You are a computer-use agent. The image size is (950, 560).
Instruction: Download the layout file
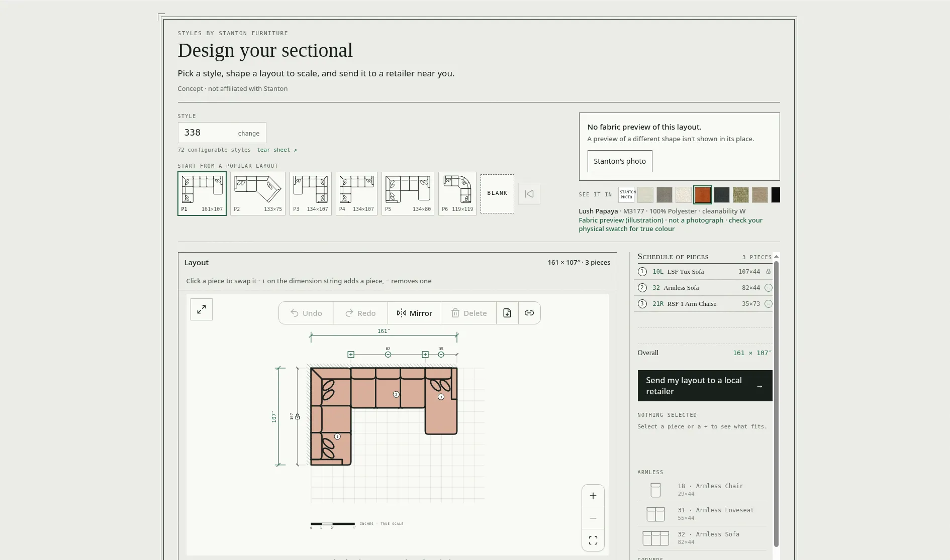click(507, 313)
